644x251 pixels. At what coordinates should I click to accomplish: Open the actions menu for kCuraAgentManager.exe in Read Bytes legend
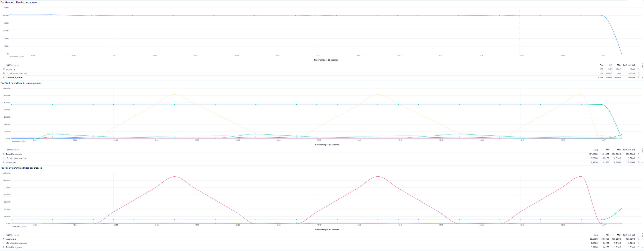[639, 158]
